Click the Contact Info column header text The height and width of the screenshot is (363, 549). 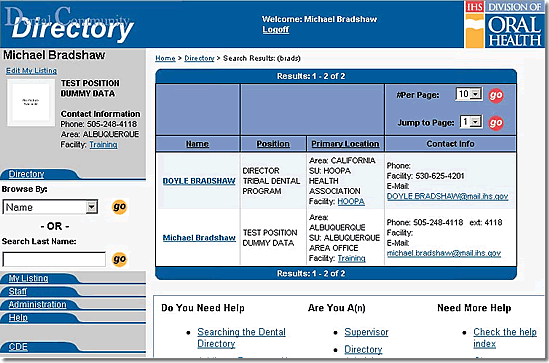pos(450,144)
